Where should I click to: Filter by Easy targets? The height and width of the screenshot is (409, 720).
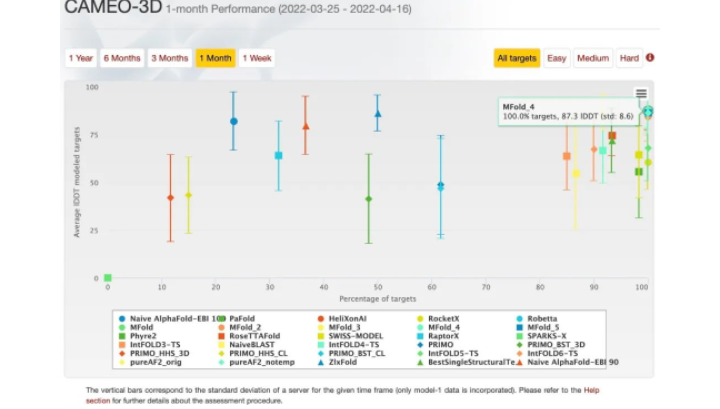click(x=556, y=58)
